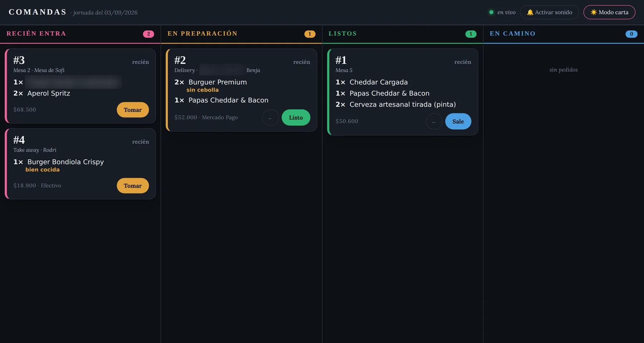Click Papas Cheddar & Bacon in order #1
Viewport: 644px width, 343px height.
tap(382, 93)
